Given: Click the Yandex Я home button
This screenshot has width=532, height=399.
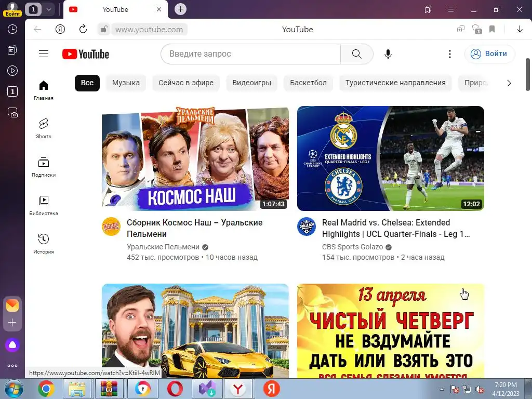Looking at the screenshot, I should point(60,29).
